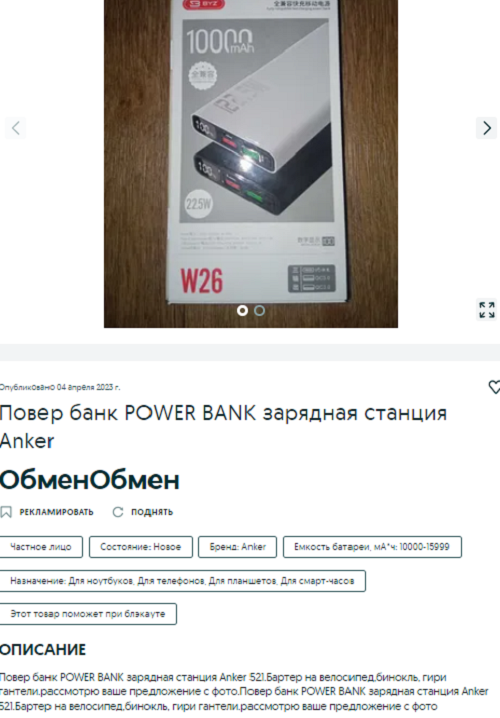Click the bookmark icon beside Рекламировать

6,512
